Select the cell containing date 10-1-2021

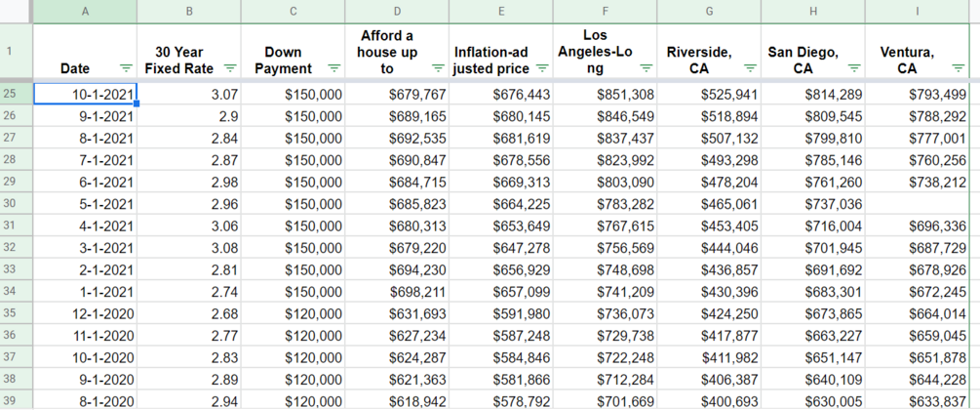(86, 94)
